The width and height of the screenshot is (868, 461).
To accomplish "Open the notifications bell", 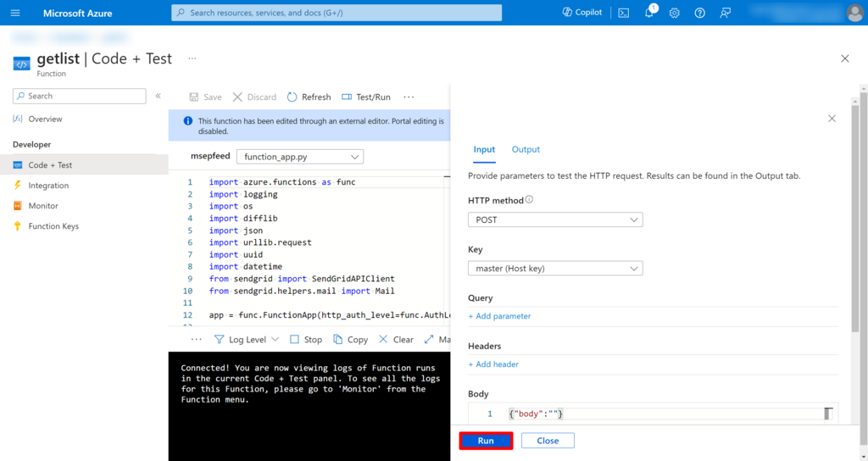I will [649, 12].
